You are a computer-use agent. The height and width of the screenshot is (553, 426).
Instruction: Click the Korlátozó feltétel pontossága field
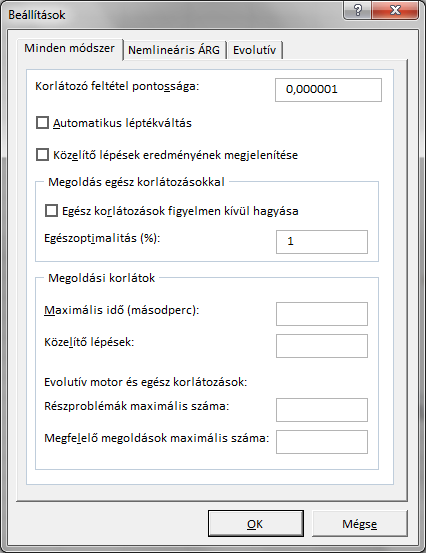click(328, 90)
